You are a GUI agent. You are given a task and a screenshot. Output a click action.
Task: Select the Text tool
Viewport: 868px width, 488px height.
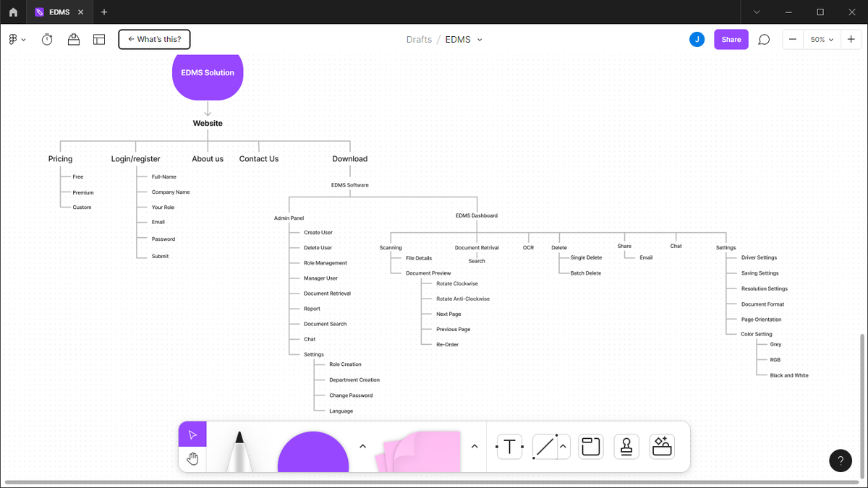click(x=510, y=447)
